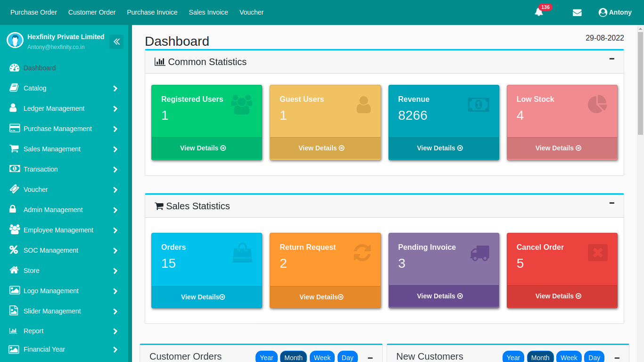Collapse sidebar with double-chevron icon
This screenshot has width=644, height=362.
coord(116,41)
